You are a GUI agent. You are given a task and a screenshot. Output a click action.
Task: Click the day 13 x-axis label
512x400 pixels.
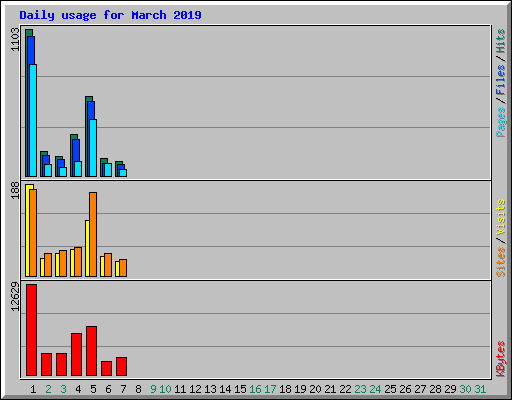click(x=210, y=389)
